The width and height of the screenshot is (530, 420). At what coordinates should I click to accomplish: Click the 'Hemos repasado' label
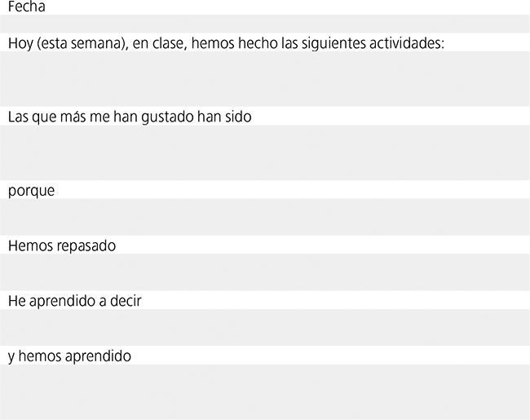click(62, 245)
